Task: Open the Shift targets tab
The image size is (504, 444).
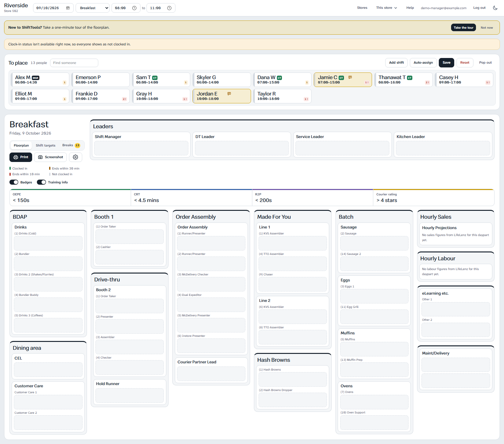Action: tap(46, 145)
